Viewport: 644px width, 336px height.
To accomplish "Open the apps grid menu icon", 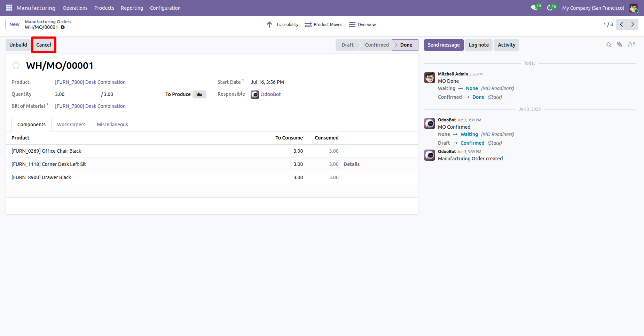I will [9, 8].
